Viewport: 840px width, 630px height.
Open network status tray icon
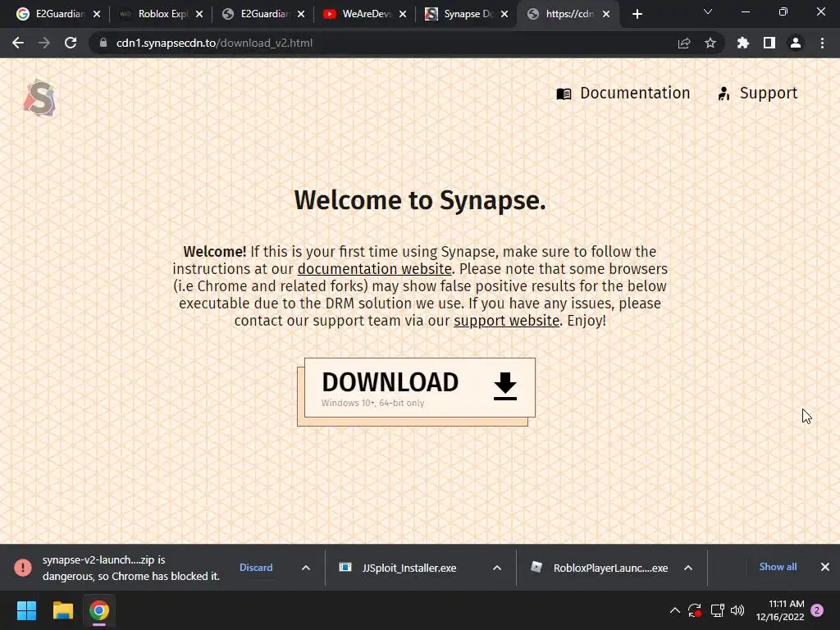pyautogui.click(x=717, y=610)
